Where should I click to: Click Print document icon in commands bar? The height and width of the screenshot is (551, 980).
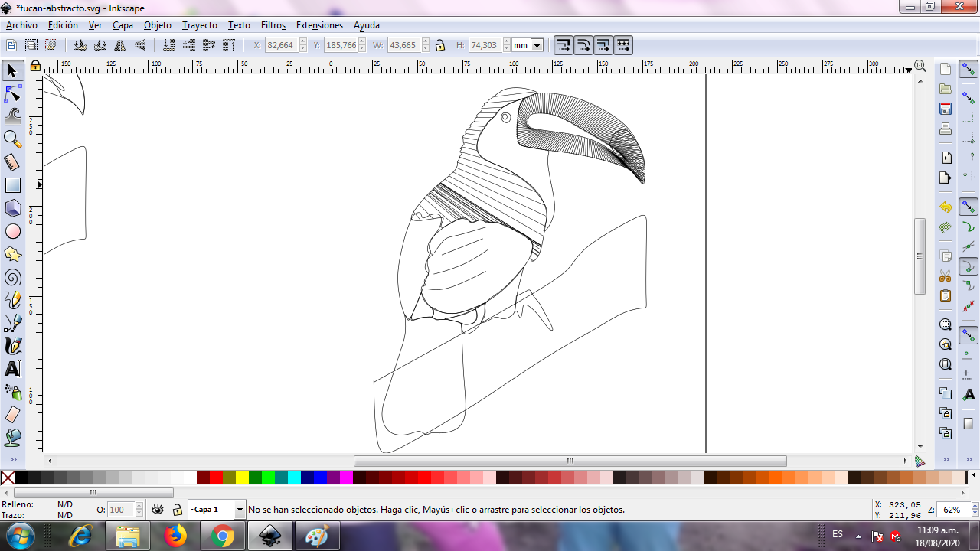click(946, 129)
